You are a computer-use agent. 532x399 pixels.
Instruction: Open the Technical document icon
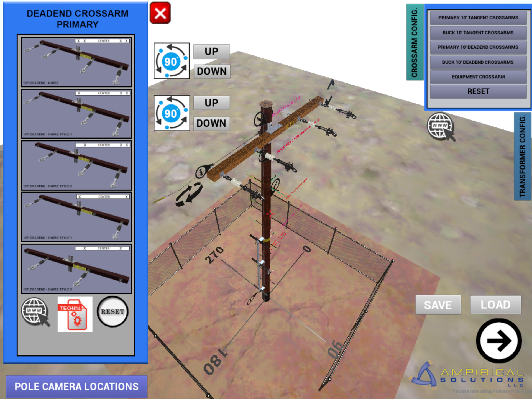[x=75, y=314]
